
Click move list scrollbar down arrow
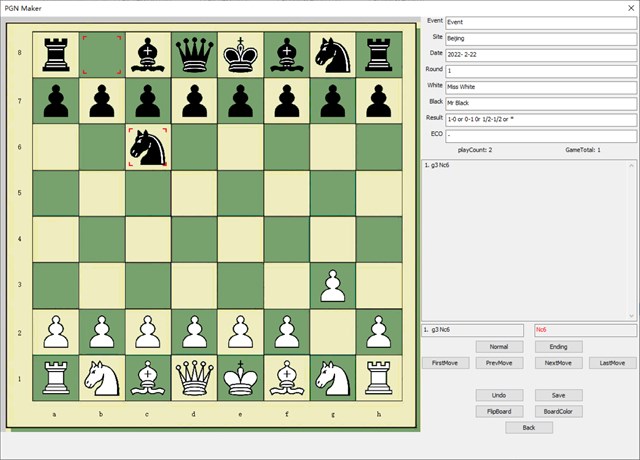pos(631,316)
